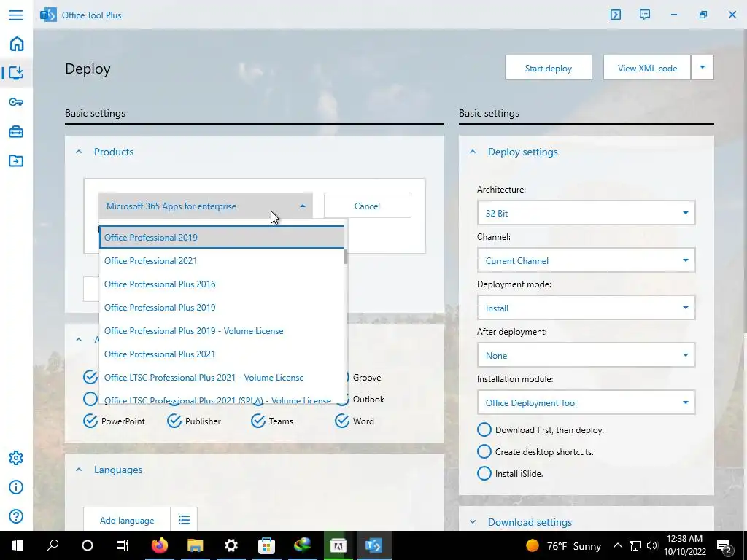Collapse the Deploy settings section
The height and width of the screenshot is (560, 747).
(x=473, y=152)
